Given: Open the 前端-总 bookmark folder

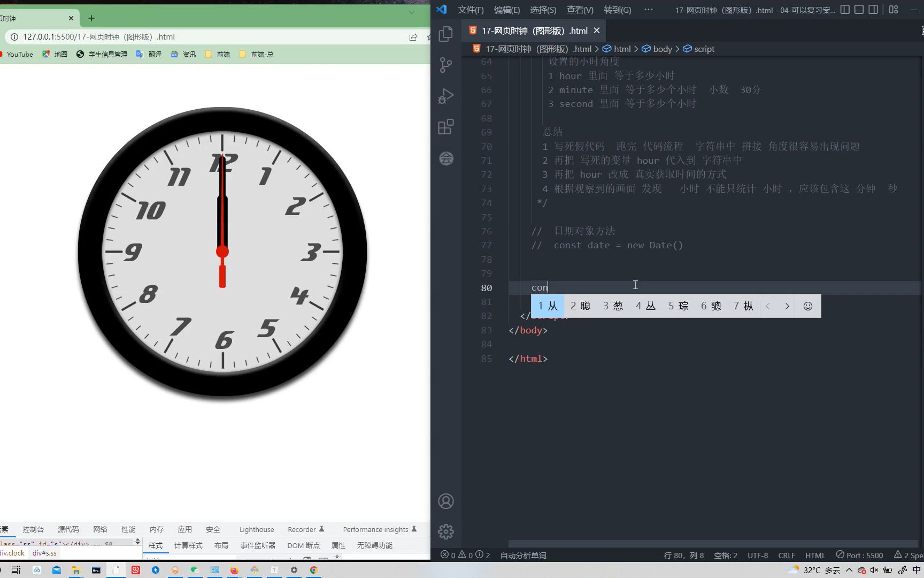Looking at the screenshot, I should tap(256, 54).
